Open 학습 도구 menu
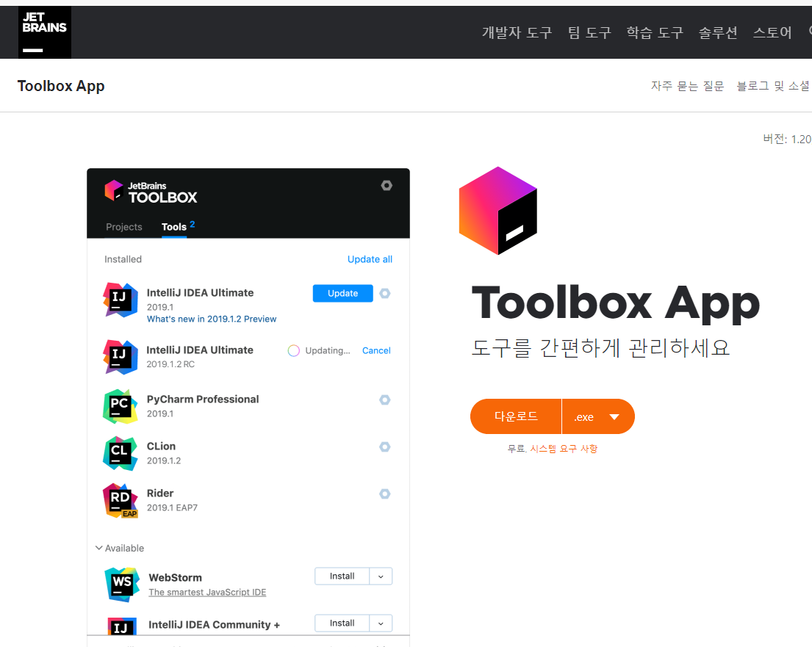The width and height of the screenshot is (812, 647). pyautogui.click(x=655, y=32)
